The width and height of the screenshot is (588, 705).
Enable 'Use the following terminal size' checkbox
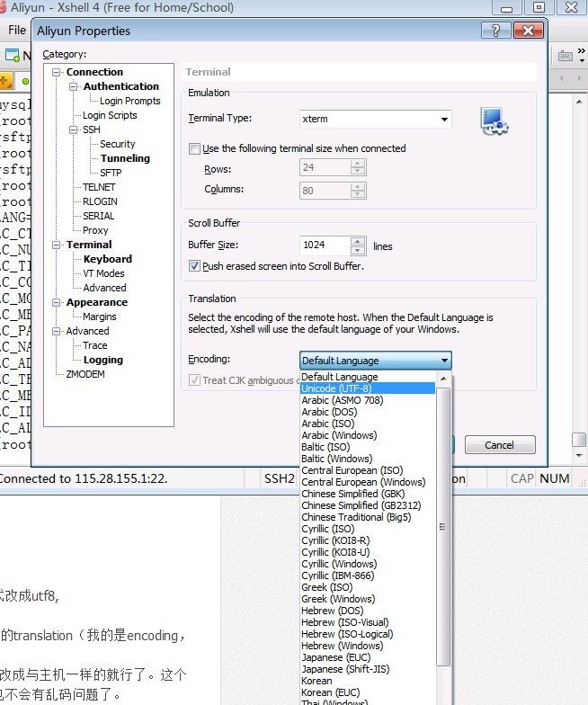(x=194, y=149)
